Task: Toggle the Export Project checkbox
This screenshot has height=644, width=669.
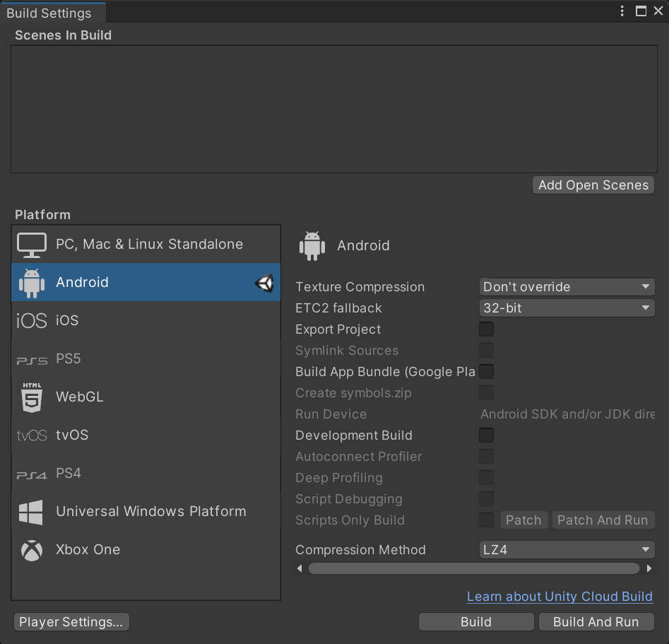Action: point(487,329)
